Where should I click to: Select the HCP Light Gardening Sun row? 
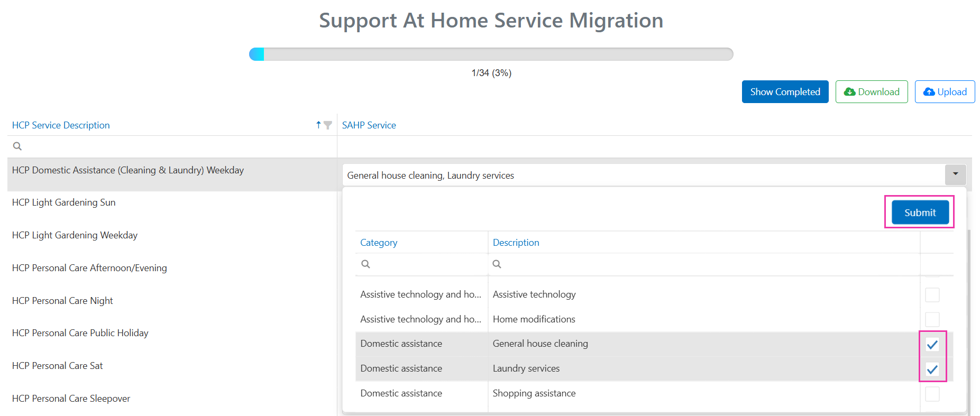172,202
